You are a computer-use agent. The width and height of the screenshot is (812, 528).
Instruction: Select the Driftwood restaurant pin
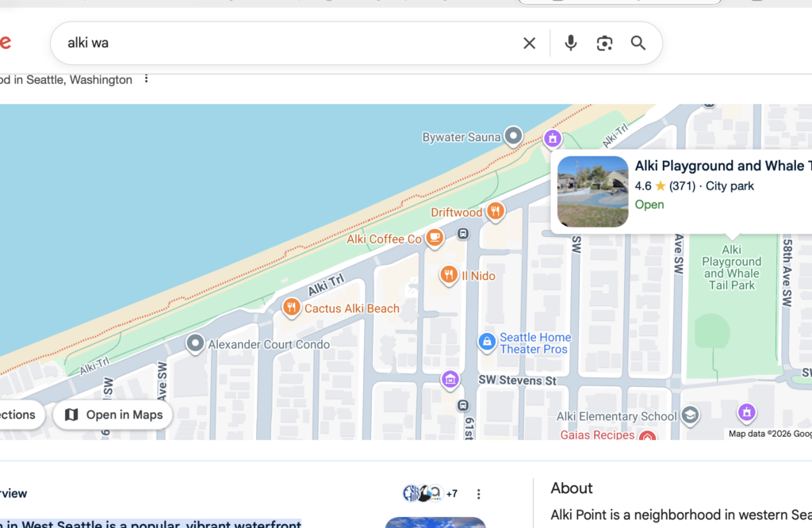click(495, 211)
